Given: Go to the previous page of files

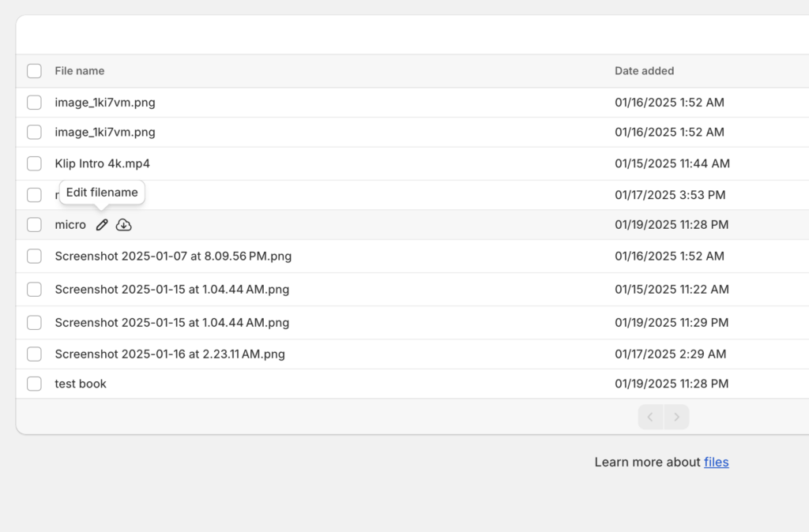Looking at the screenshot, I should (x=650, y=417).
